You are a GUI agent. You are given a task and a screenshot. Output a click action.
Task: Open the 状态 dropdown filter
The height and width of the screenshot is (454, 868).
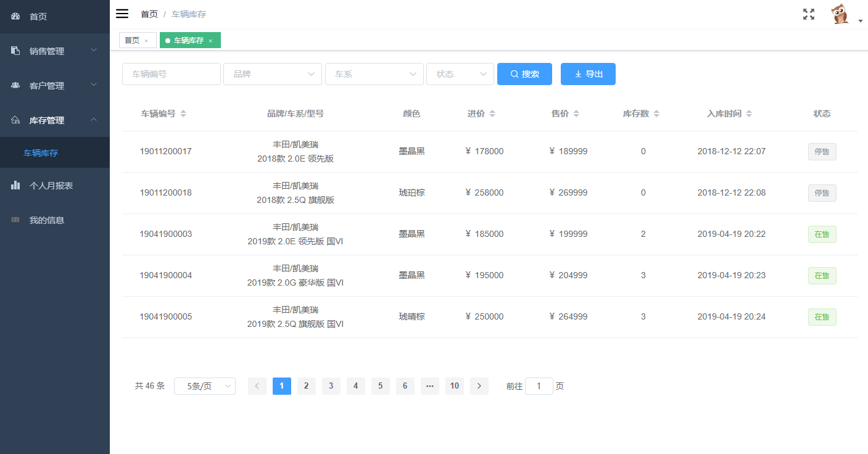(x=460, y=73)
